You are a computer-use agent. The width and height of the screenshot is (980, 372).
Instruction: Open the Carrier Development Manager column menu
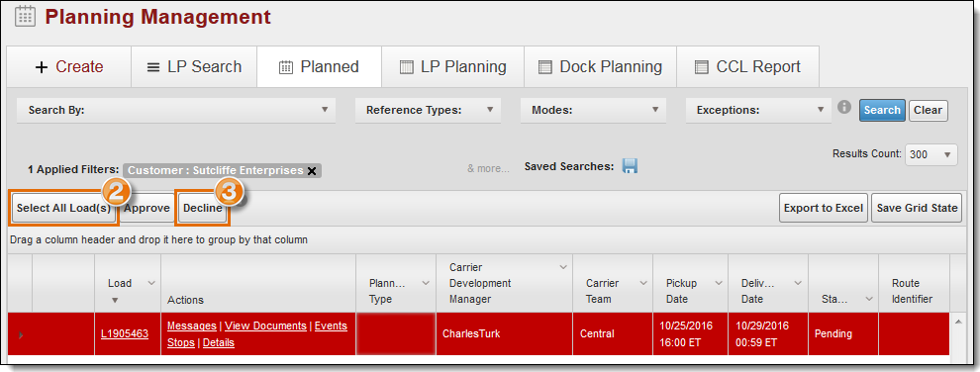(562, 268)
